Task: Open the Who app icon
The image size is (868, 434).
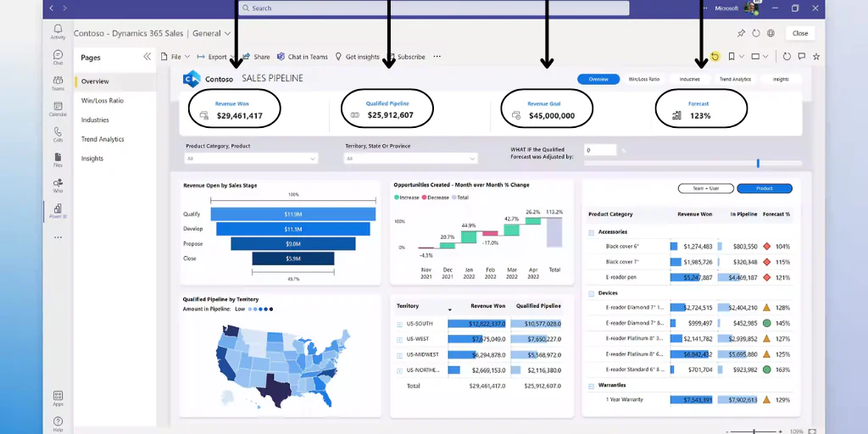Action: (x=58, y=186)
